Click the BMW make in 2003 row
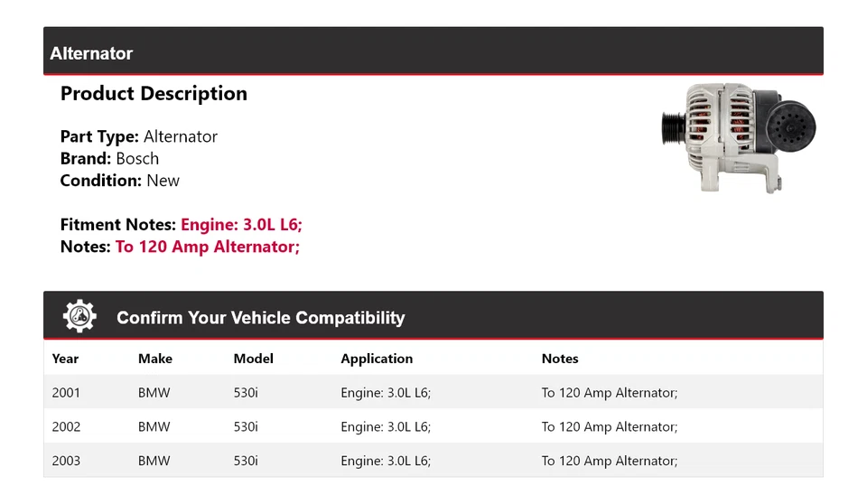The height and width of the screenshot is (504, 867). (154, 461)
